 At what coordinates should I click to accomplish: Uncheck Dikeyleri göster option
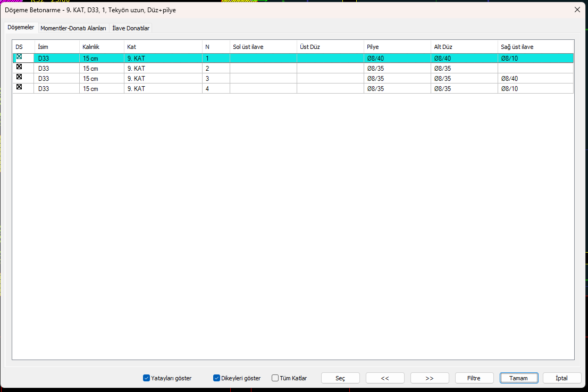tap(217, 378)
